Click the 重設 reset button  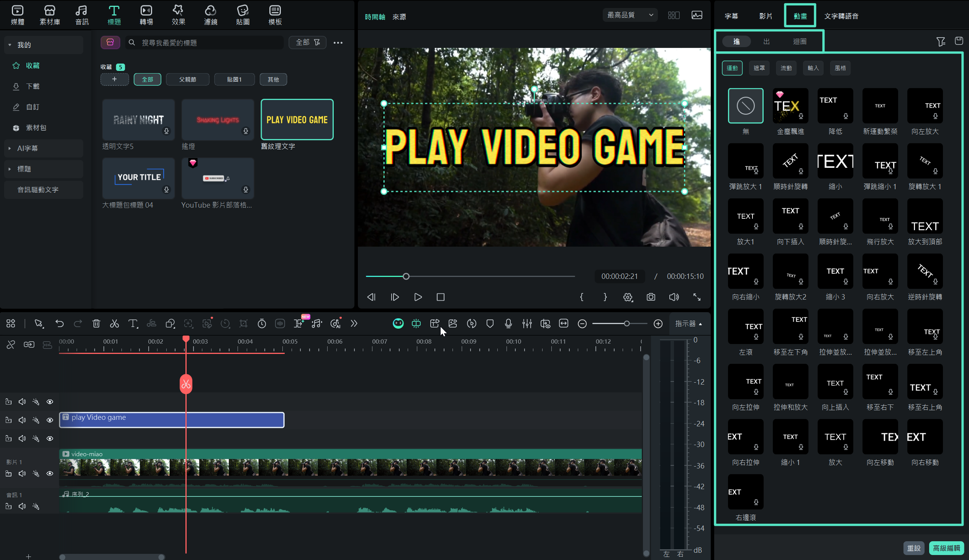(913, 548)
